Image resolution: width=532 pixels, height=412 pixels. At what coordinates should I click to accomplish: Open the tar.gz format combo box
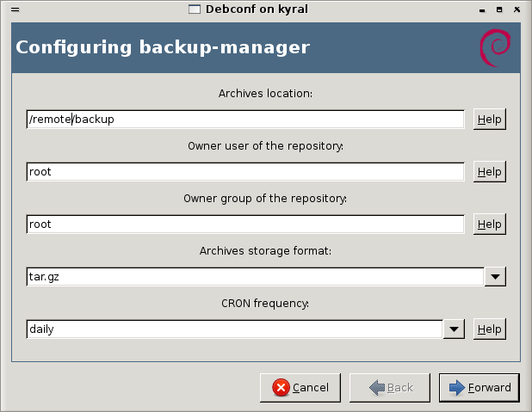pos(255,277)
